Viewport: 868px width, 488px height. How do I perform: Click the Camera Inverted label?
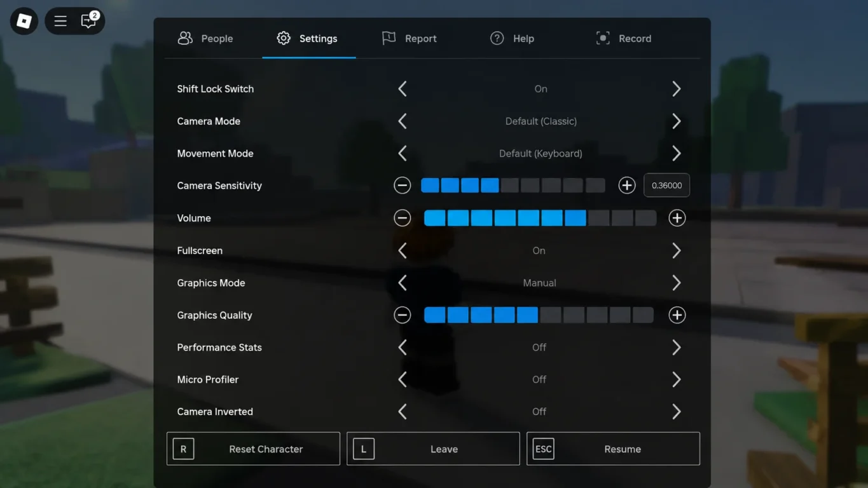tap(215, 412)
